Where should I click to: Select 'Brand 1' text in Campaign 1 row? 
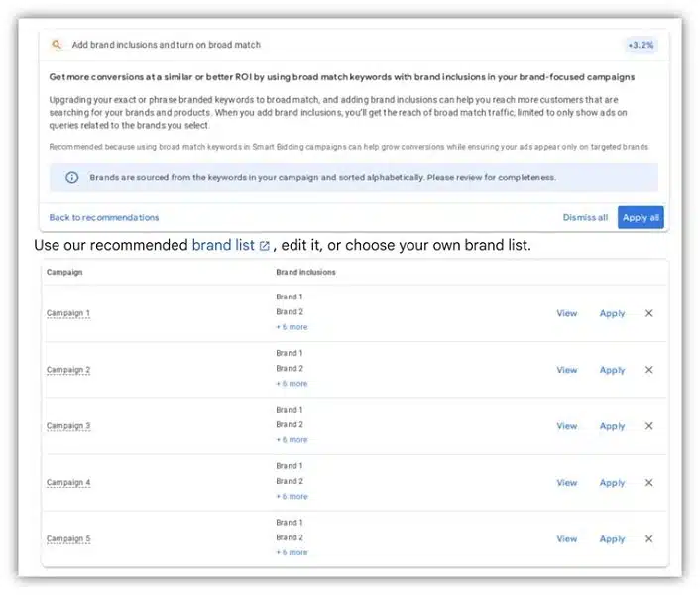(290, 297)
